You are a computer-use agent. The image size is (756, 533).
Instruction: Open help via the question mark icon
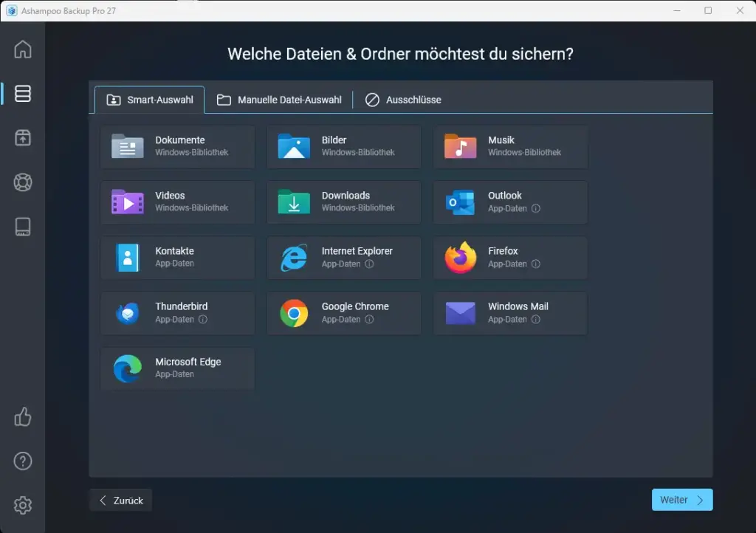(23, 461)
